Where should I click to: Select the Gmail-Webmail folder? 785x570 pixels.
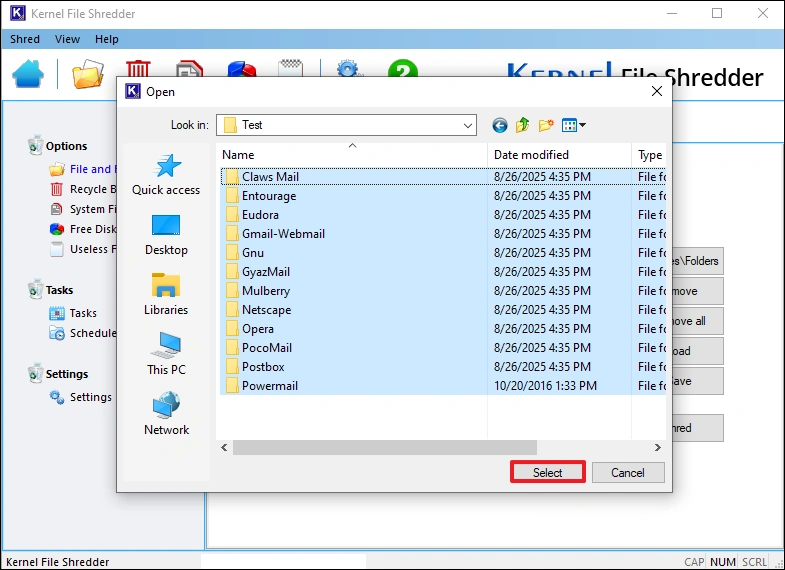[283, 234]
